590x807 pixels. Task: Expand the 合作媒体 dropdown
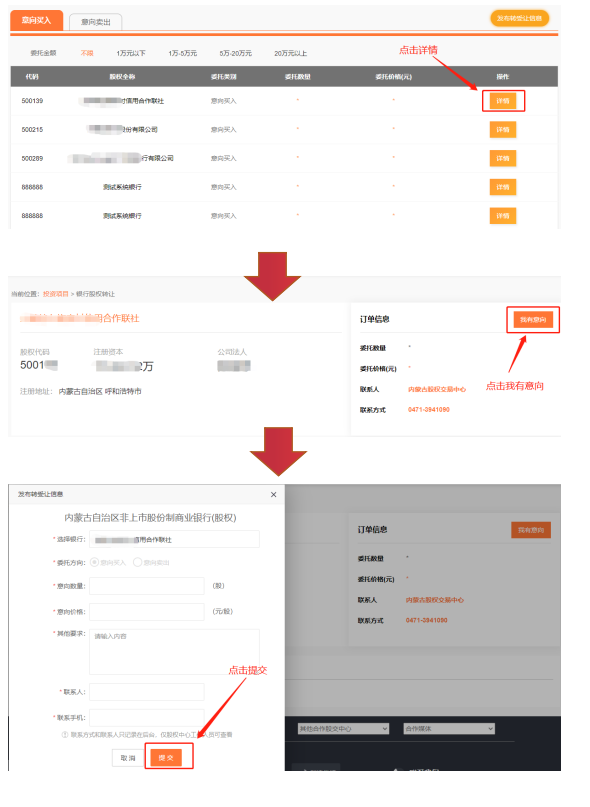pos(449,729)
